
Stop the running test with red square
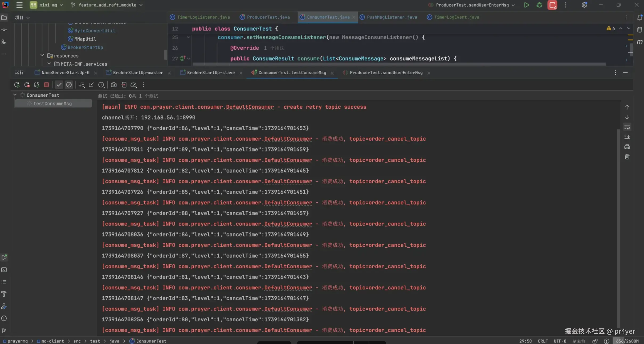click(x=46, y=85)
